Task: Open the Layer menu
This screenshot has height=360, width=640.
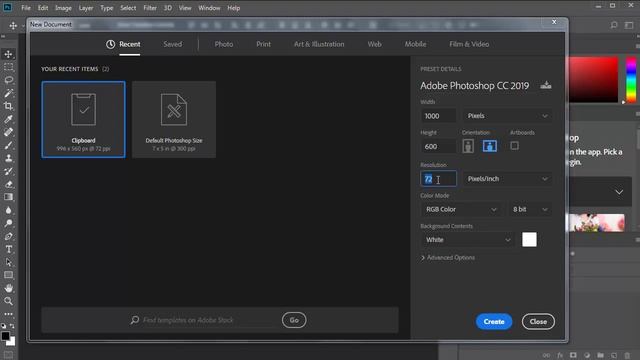Action: [x=86, y=8]
